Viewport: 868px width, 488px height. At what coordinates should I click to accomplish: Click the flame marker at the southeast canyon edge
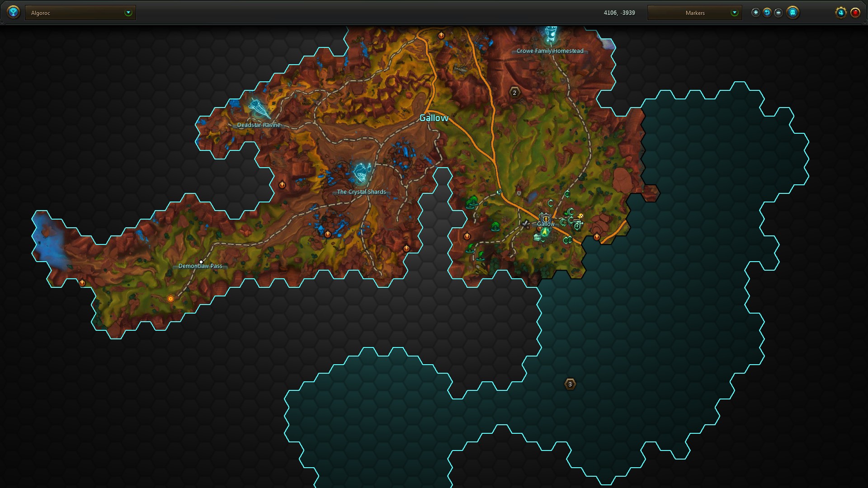(x=406, y=248)
